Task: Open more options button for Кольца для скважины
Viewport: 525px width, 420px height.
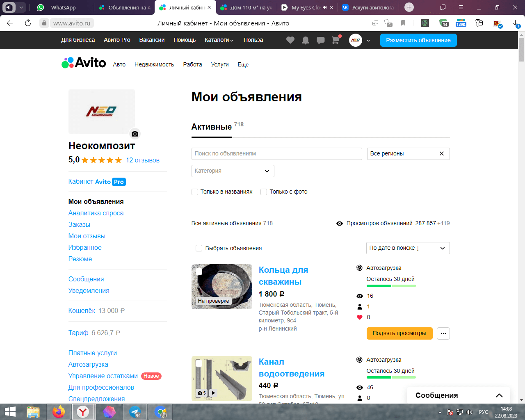Action: [x=443, y=333]
